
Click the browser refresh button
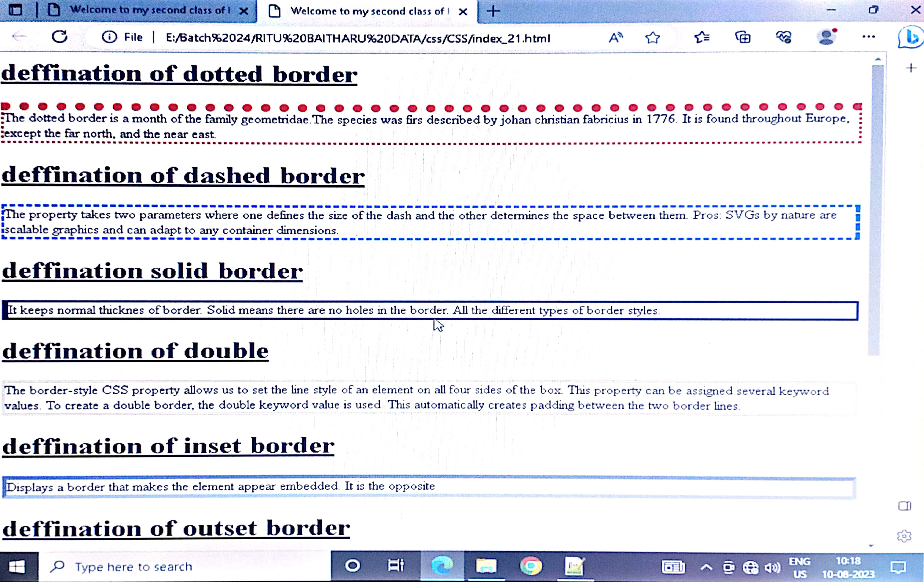click(59, 37)
